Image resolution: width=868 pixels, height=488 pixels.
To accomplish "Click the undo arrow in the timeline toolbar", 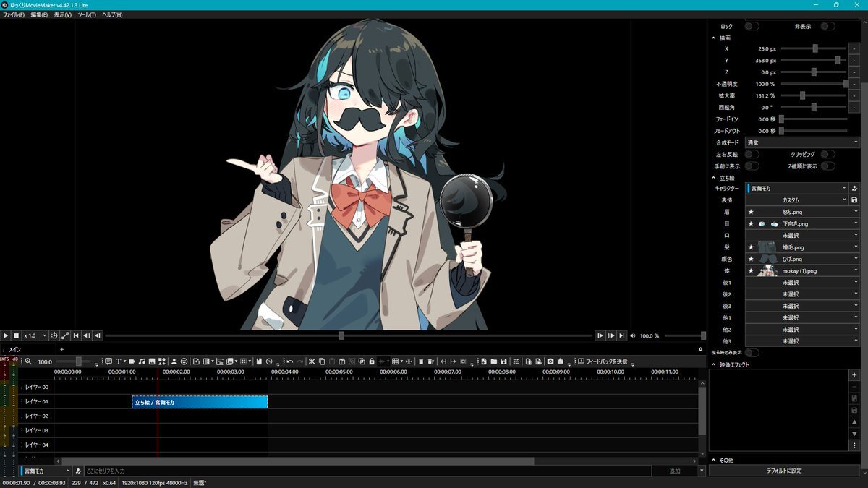I will 289,361.
